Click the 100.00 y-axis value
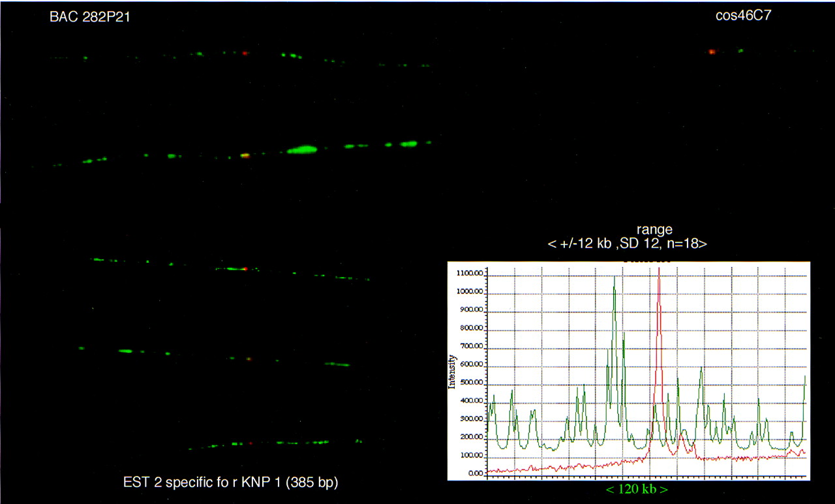The width and height of the screenshot is (835, 504). click(471, 455)
